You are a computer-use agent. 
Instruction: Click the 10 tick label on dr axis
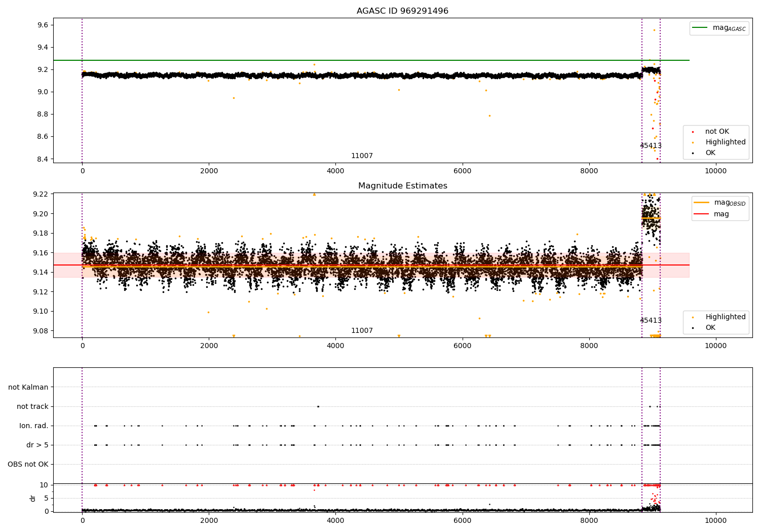[x=44, y=485]
